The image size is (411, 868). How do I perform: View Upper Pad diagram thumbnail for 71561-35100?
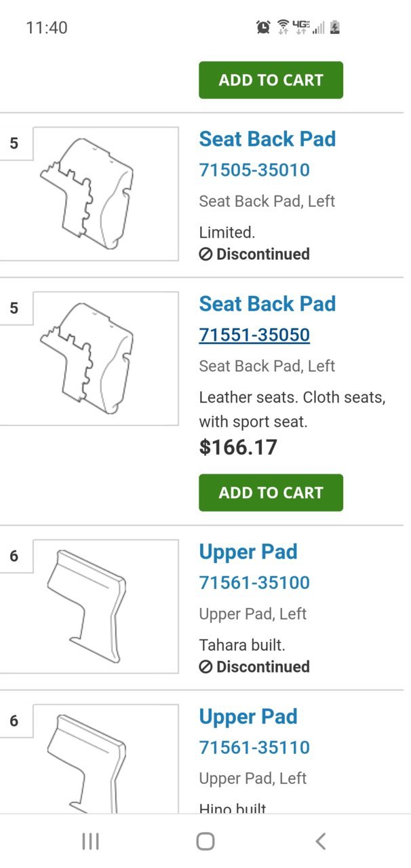106,606
